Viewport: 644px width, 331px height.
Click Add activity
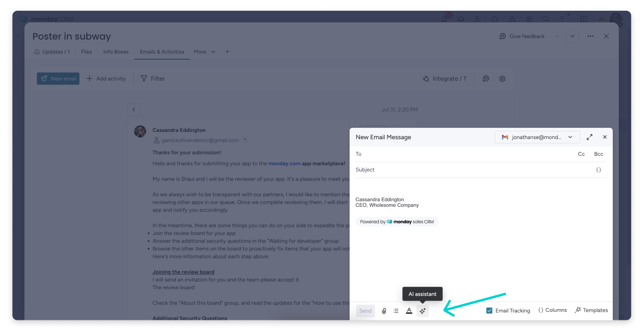coord(106,79)
